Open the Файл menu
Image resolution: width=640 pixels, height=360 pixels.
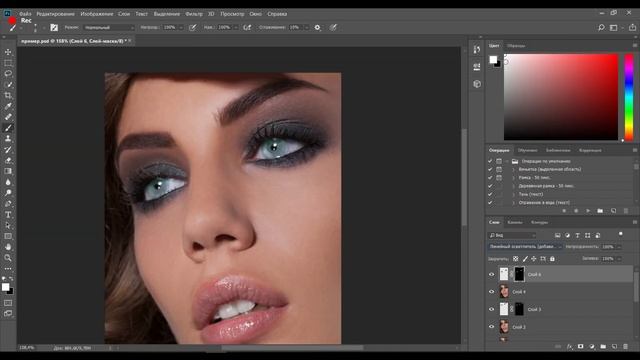click(x=25, y=14)
